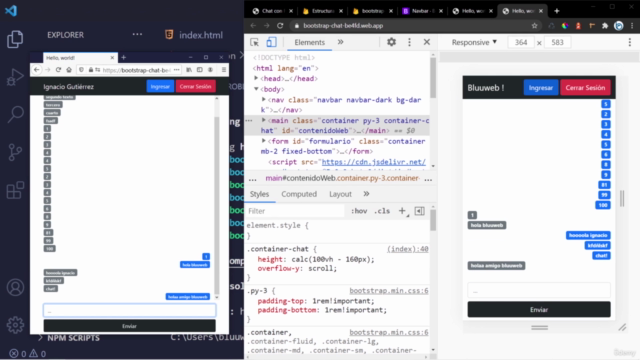Image resolution: width=640 pixels, height=360 pixels.
Task: Open DevTools settings gear
Action: pos(391,42)
